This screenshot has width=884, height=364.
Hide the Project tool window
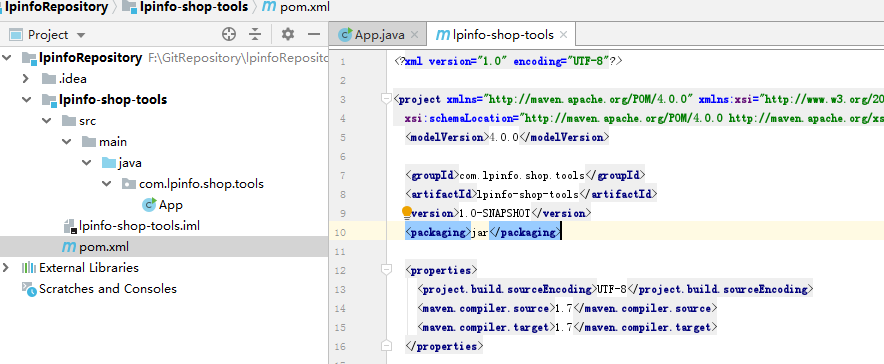[314, 34]
